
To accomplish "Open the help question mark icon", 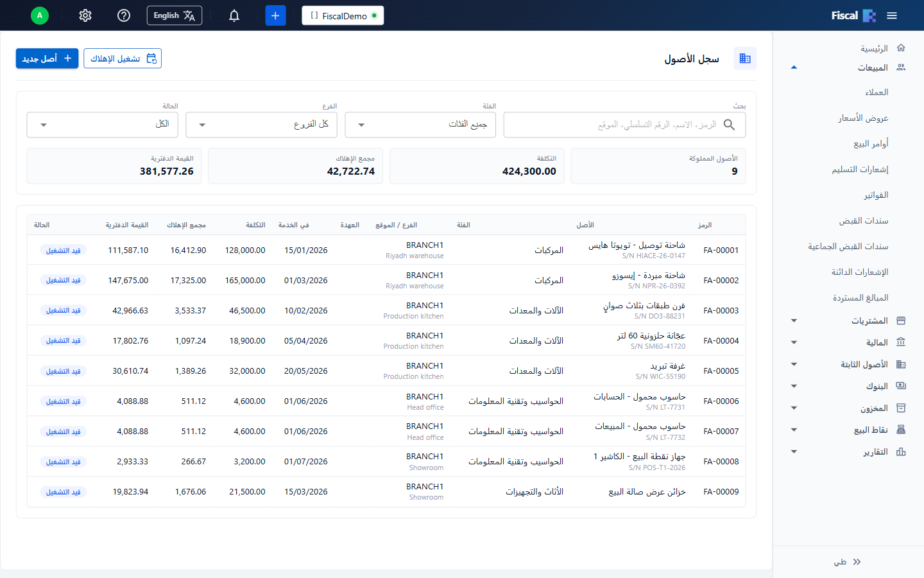I will click(x=124, y=15).
